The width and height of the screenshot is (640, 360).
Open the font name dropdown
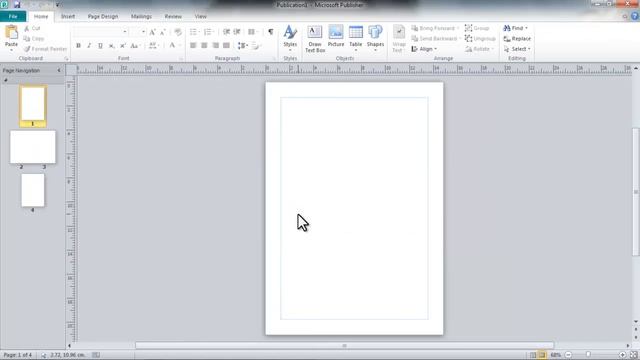coord(124,32)
